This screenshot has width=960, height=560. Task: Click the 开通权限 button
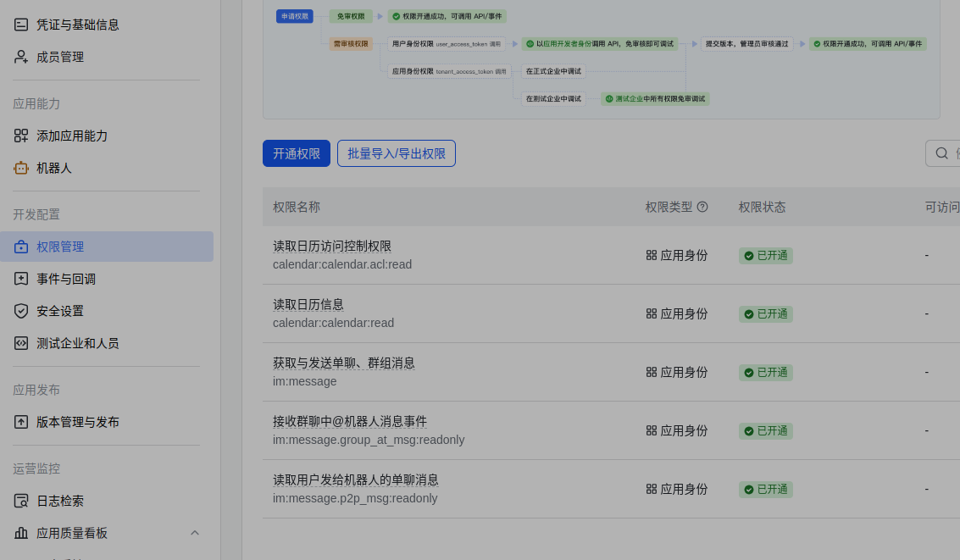pos(297,153)
